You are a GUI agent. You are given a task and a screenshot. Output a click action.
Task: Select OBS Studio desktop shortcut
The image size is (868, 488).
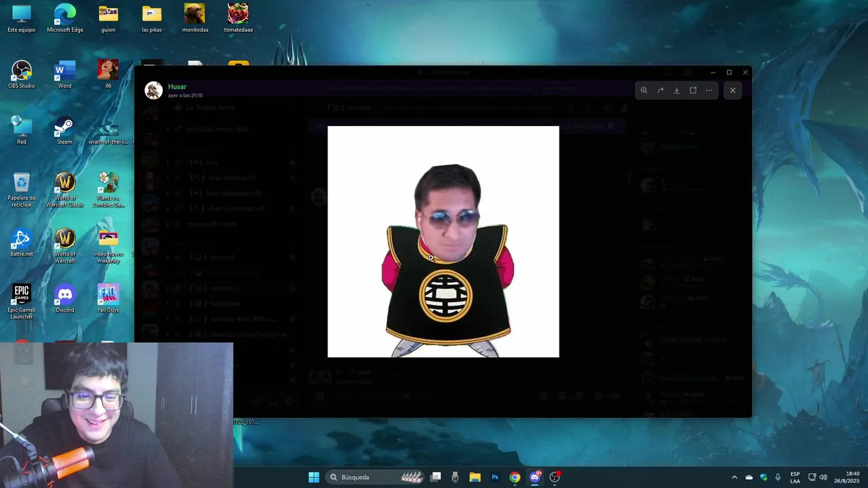tap(21, 75)
